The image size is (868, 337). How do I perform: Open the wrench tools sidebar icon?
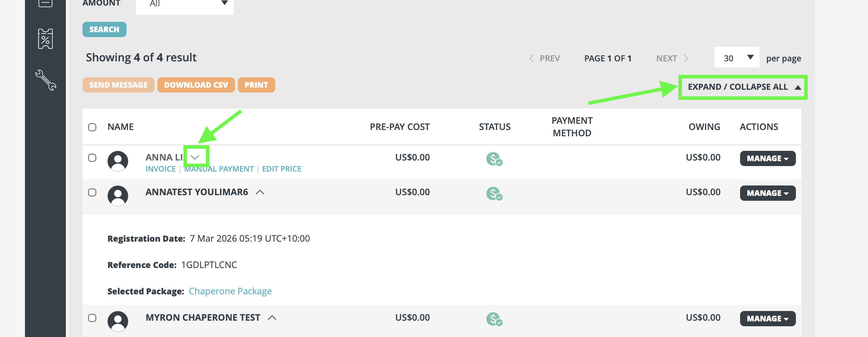(45, 80)
